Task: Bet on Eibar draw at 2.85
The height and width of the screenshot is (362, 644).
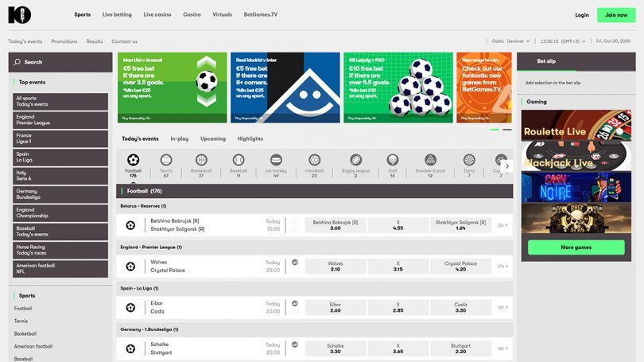Action: (398, 307)
